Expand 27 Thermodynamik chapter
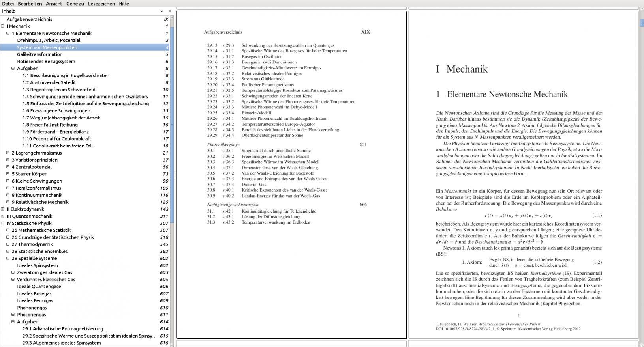Viewport: 644px width, 347px height. click(8, 244)
